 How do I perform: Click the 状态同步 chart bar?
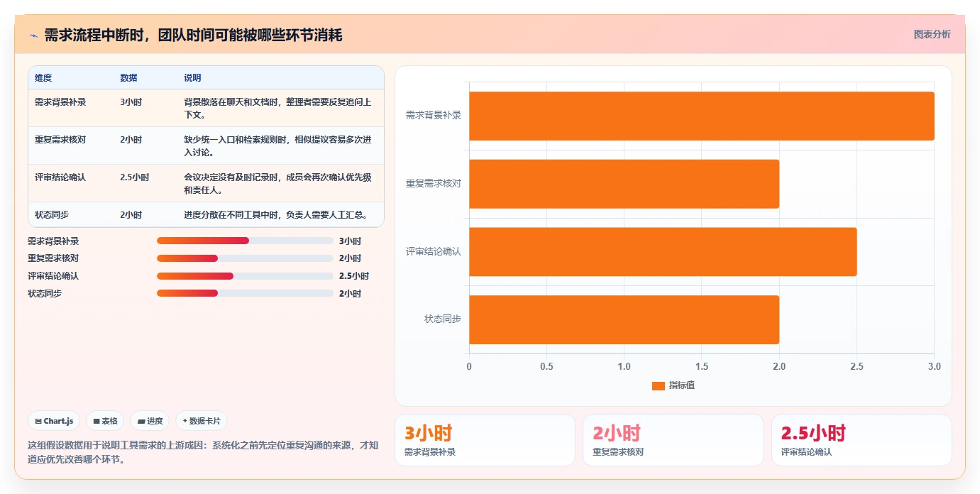(624, 319)
